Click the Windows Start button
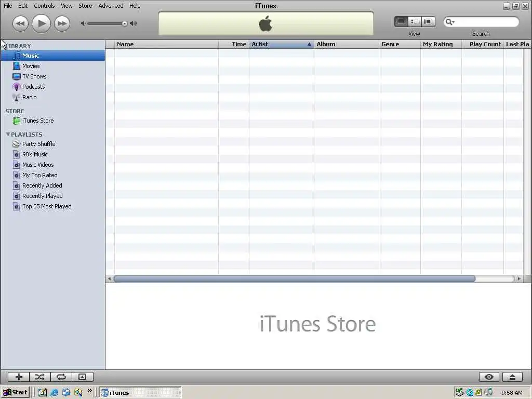Image resolution: width=532 pixels, height=399 pixels. 15,393
